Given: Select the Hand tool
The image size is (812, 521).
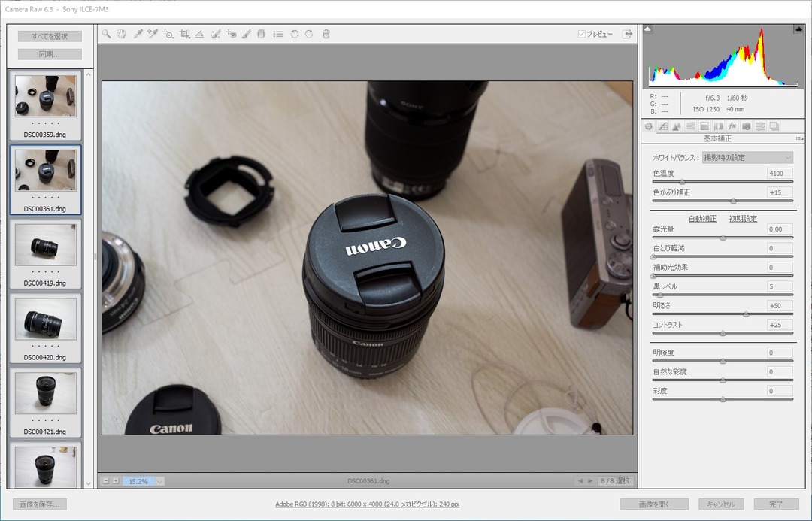Looking at the screenshot, I should click(x=122, y=34).
